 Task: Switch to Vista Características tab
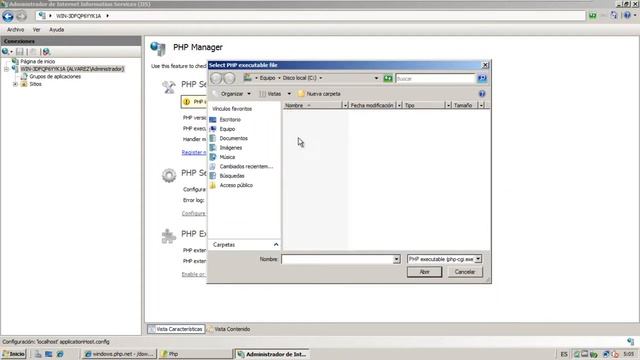176,329
